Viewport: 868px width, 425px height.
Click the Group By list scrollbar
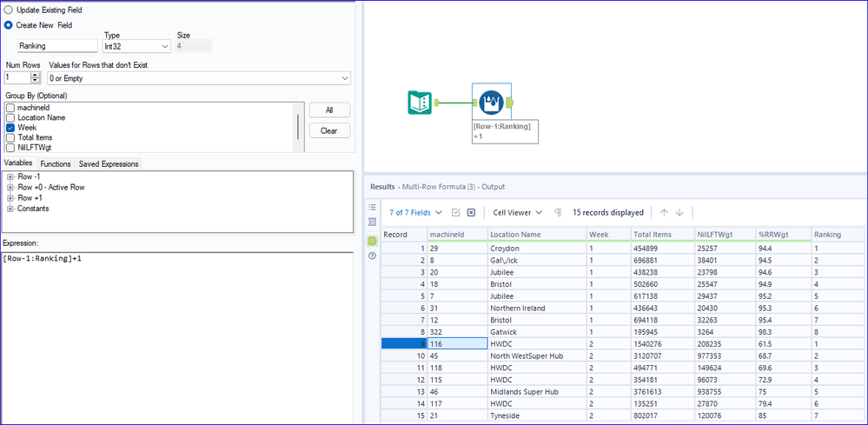pyautogui.click(x=298, y=127)
